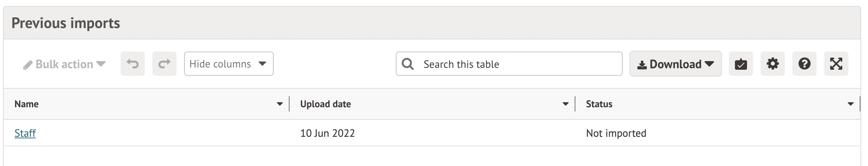Open the Status column arrow menu
Screen dimensions: 868x166
pyautogui.click(x=851, y=104)
